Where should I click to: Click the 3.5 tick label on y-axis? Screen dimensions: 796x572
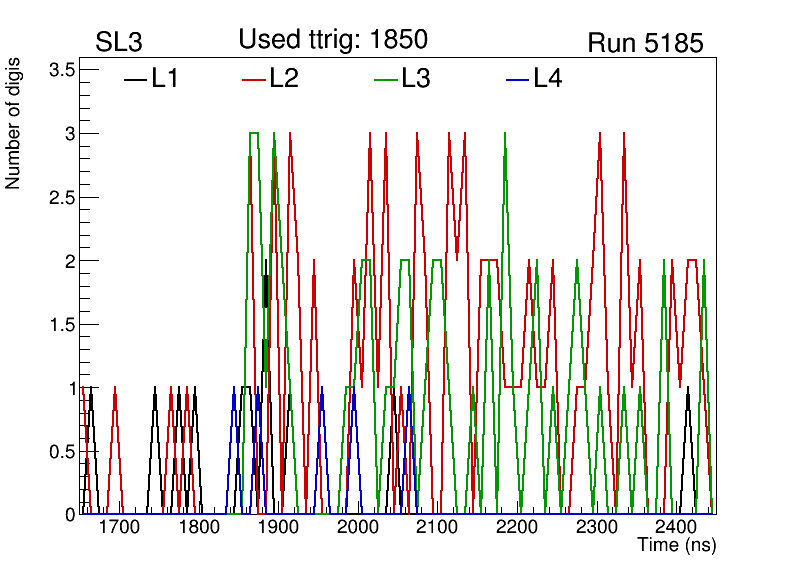pyautogui.click(x=61, y=70)
